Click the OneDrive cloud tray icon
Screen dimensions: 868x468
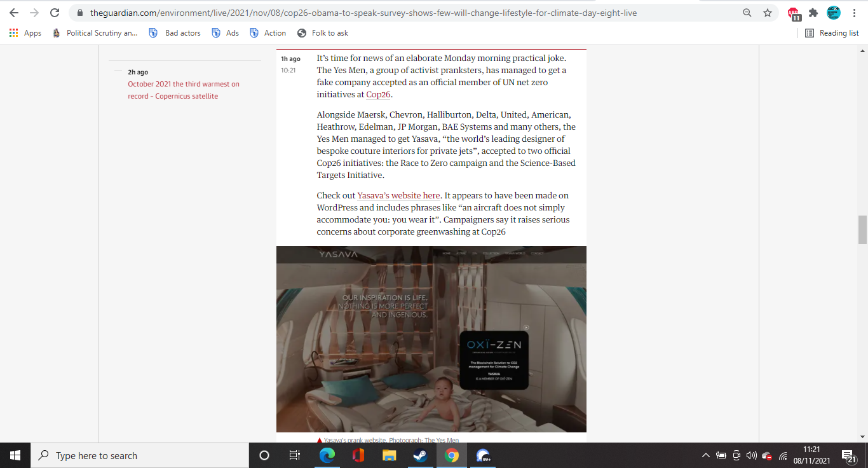(768, 456)
